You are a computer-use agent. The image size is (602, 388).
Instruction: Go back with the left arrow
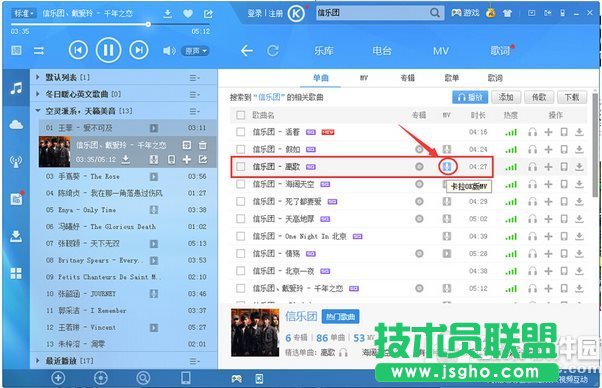246,51
